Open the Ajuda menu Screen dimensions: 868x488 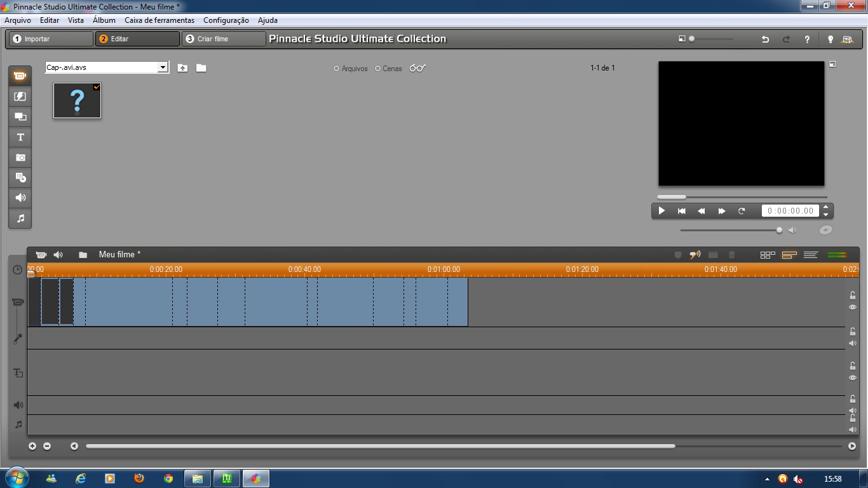click(x=268, y=20)
